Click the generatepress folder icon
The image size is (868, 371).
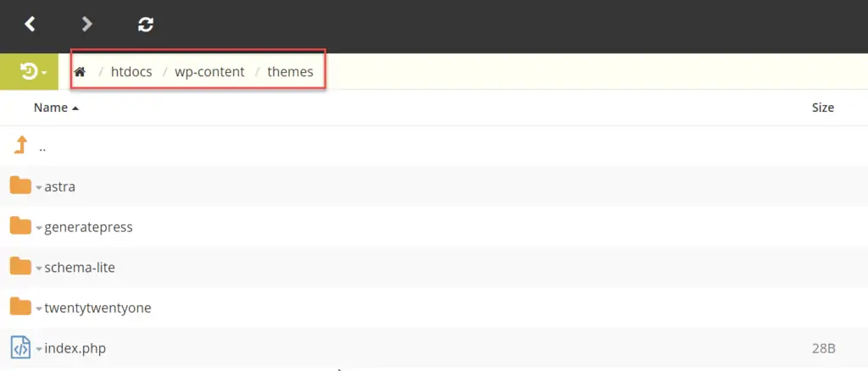pyautogui.click(x=21, y=226)
